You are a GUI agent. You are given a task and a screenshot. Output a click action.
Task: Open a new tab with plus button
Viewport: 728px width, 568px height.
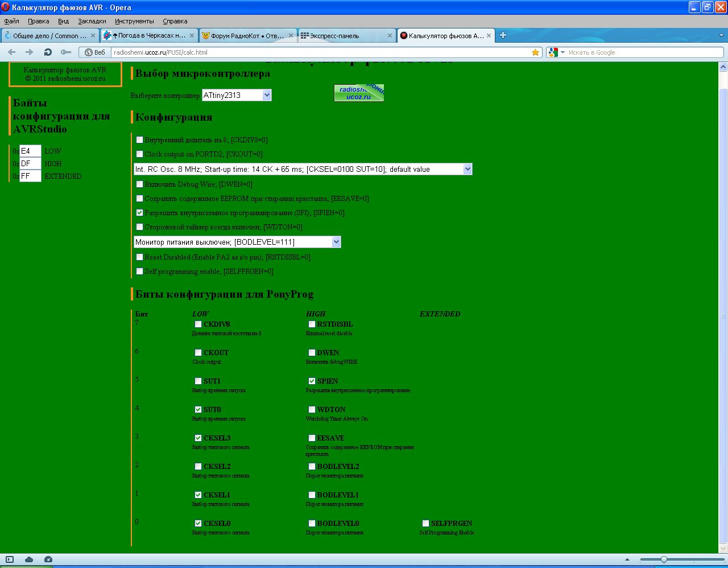[x=503, y=35]
